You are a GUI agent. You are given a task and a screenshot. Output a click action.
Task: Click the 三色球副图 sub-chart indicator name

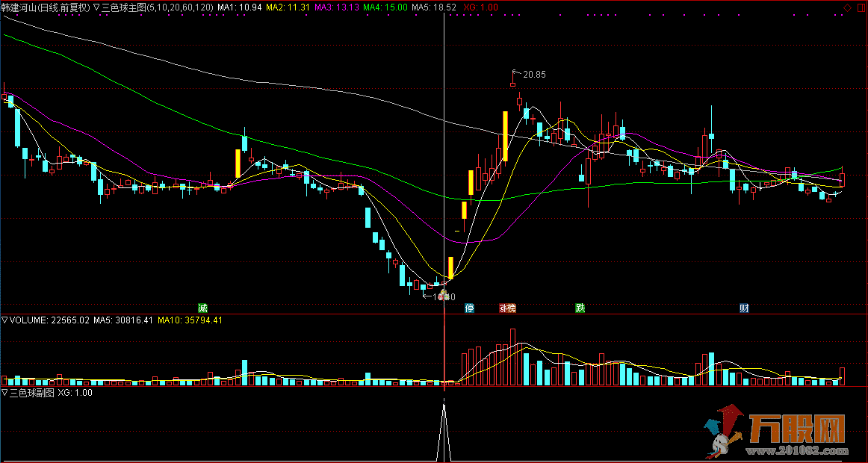click(x=32, y=394)
